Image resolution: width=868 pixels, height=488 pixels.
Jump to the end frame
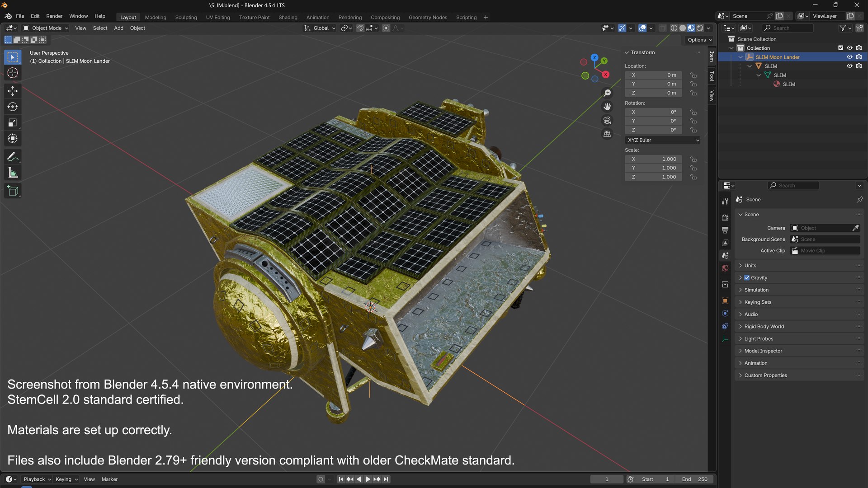[x=386, y=479]
